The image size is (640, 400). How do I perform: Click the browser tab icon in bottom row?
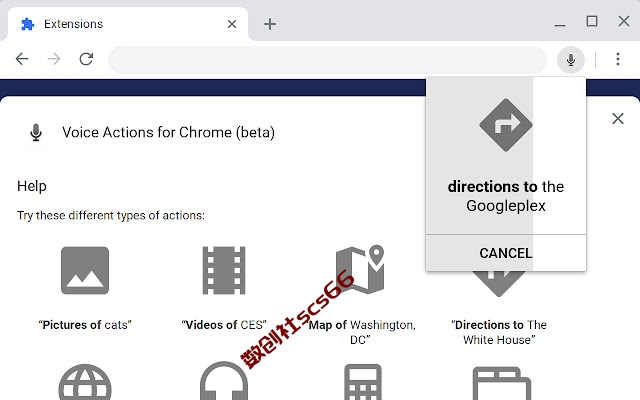[x=502, y=383]
